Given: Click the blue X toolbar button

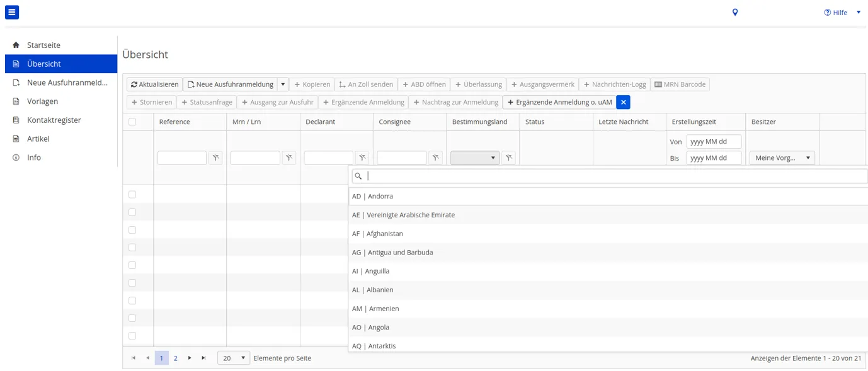Looking at the screenshot, I should pyautogui.click(x=623, y=102).
